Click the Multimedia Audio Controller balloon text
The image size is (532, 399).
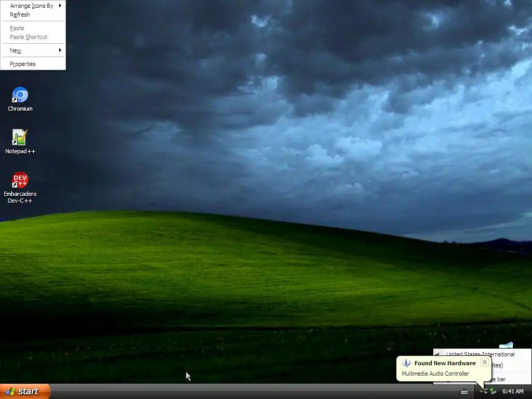(435, 374)
